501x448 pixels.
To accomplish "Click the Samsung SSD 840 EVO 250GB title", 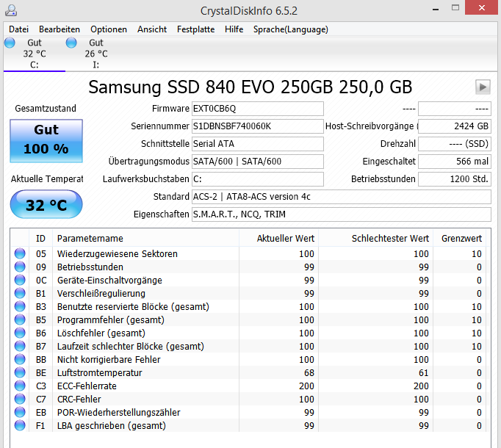I will 250,87.
